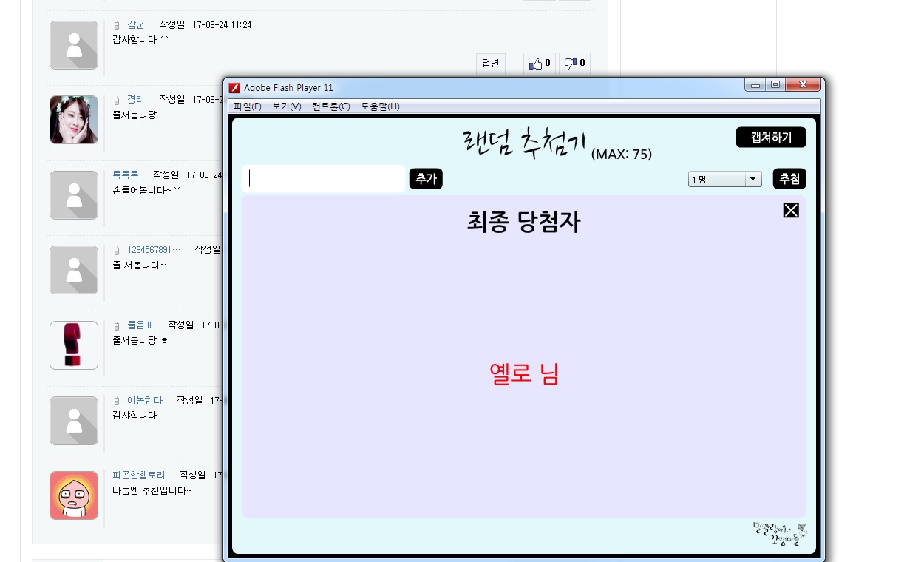Open the 도움말(H) menu
Viewport: 924px width, 562px height.
pyautogui.click(x=380, y=106)
